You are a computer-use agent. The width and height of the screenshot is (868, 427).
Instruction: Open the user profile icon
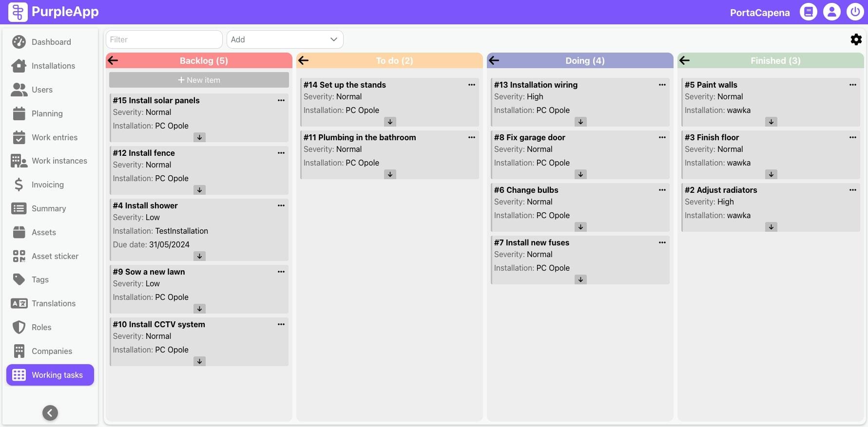(x=831, y=12)
